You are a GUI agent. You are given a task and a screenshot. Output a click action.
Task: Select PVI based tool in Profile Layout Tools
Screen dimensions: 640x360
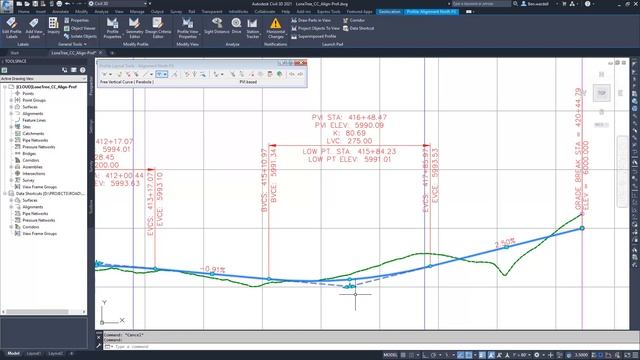click(248, 82)
